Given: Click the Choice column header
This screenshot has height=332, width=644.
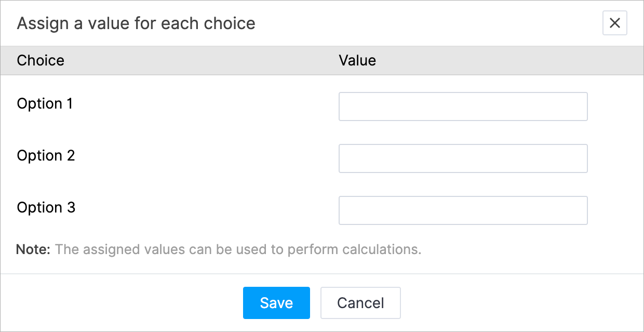Looking at the screenshot, I should pyautogui.click(x=41, y=60).
